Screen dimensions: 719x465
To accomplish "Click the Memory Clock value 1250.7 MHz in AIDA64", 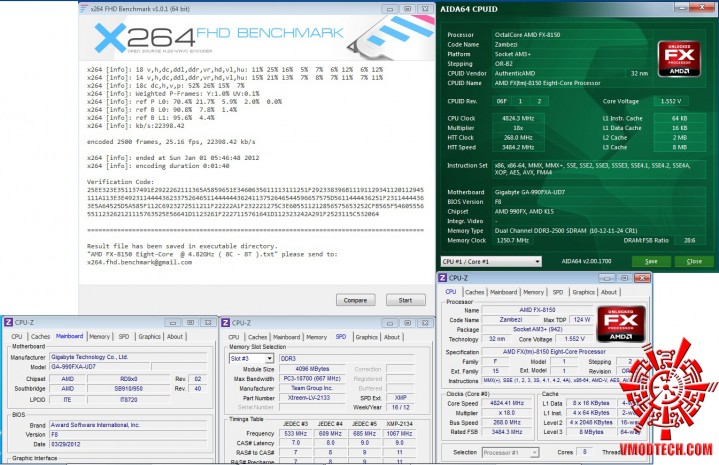I will tap(513, 240).
